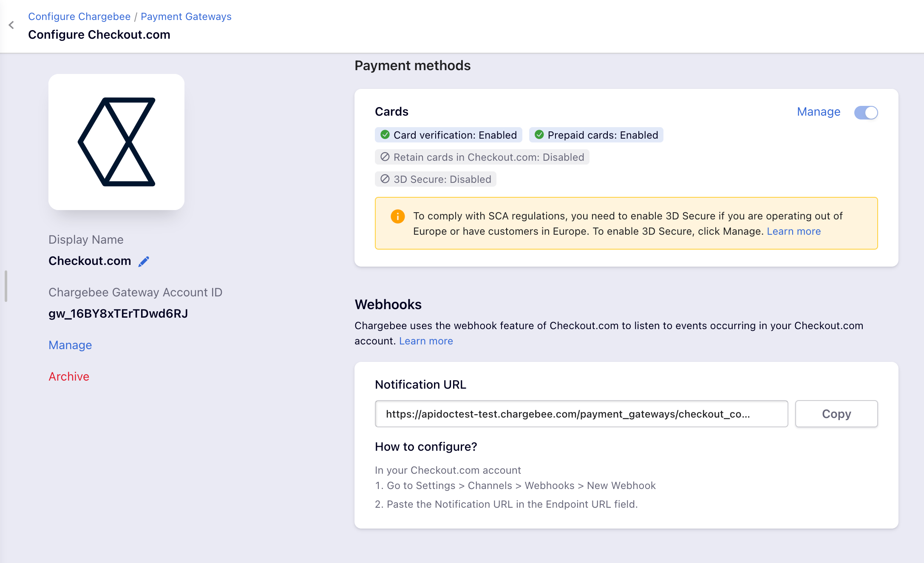This screenshot has height=563, width=924.
Task: Click the orange info icon in SCA notice
Action: pyautogui.click(x=398, y=216)
